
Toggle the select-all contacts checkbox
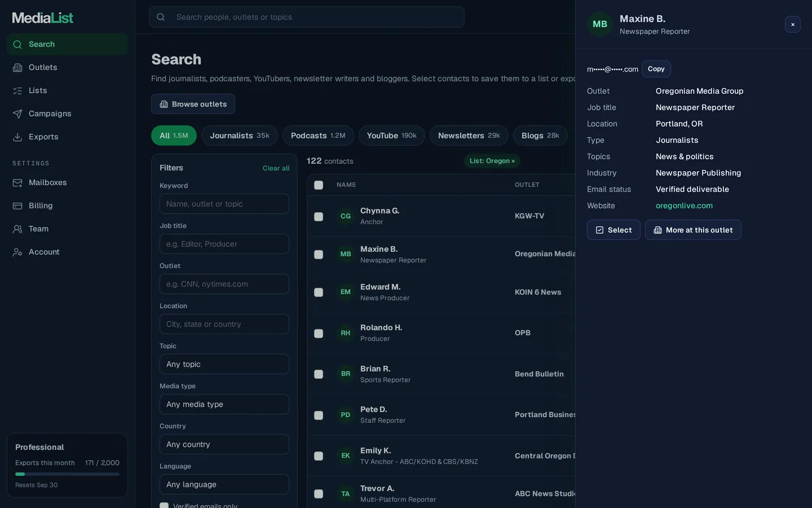point(319,185)
